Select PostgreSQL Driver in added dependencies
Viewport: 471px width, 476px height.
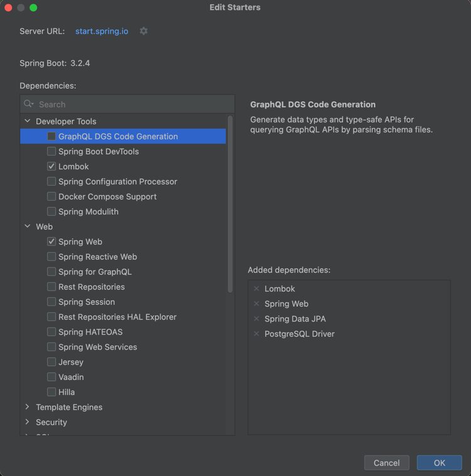pos(299,334)
